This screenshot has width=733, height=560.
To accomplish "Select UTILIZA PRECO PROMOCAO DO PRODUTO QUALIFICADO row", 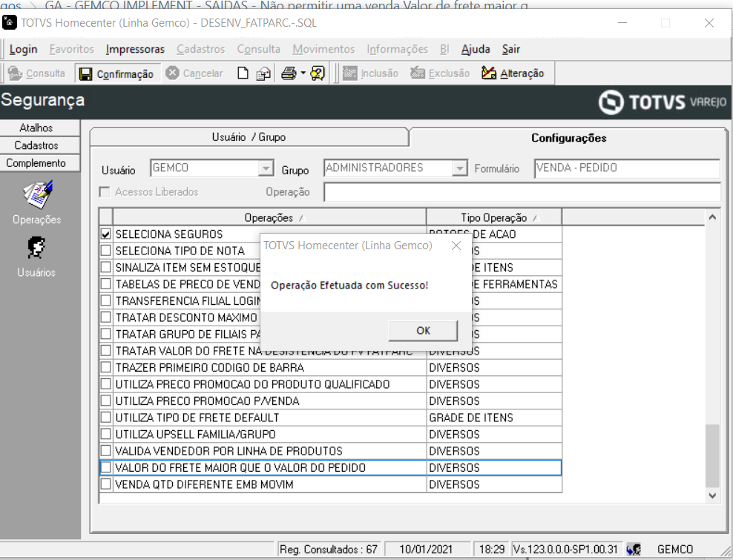I will click(330, 384).
